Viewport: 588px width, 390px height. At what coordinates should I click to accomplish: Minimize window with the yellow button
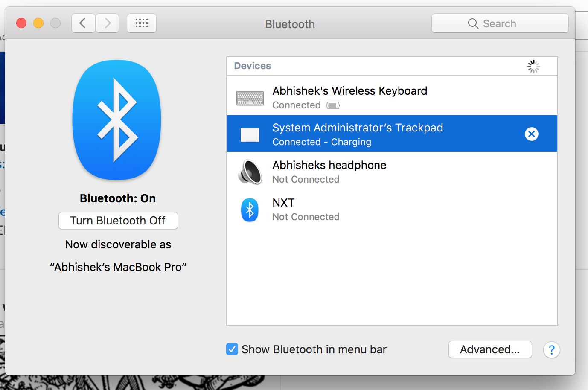click(38, 23)
